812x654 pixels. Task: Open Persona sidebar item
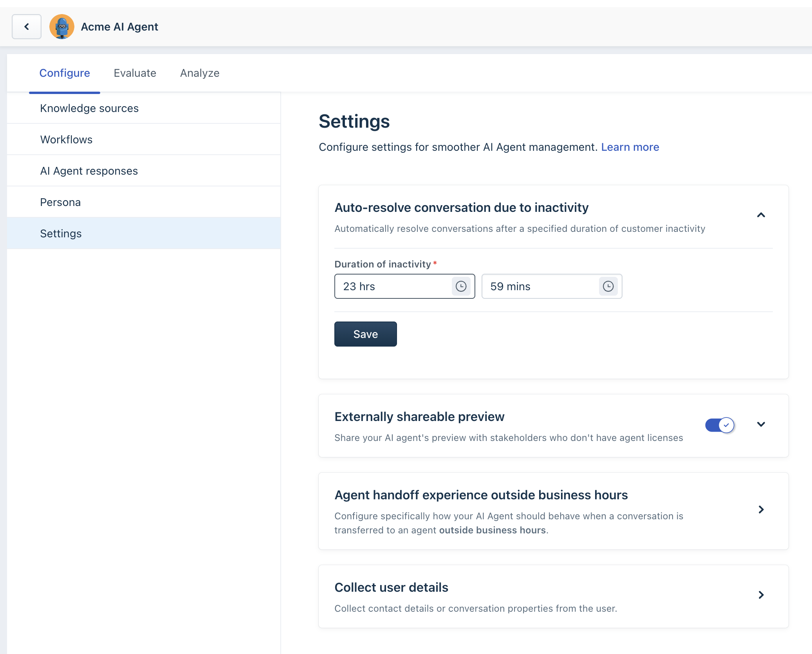pos(60,202)
